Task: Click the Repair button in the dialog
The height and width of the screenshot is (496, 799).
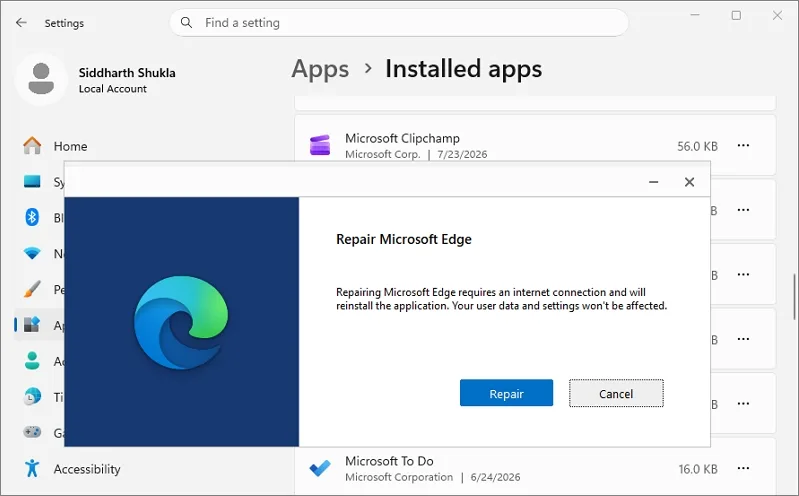Action: tap(506, 393)
